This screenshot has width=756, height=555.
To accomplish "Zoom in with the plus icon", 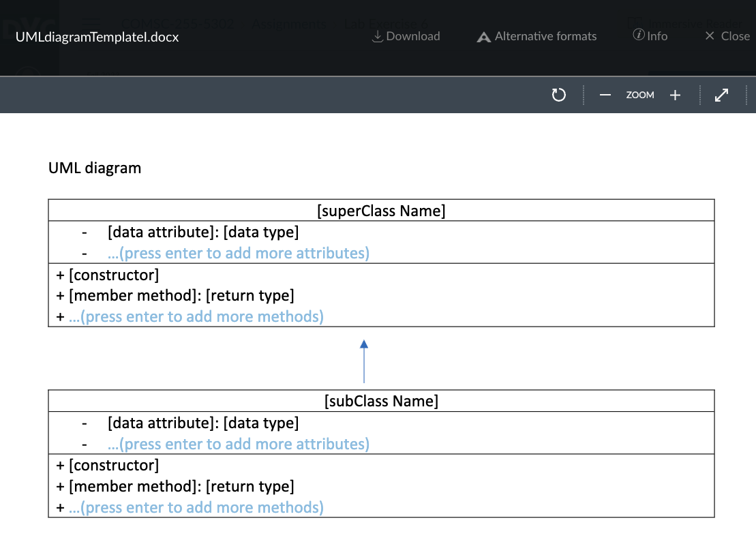I will [675, 95].
